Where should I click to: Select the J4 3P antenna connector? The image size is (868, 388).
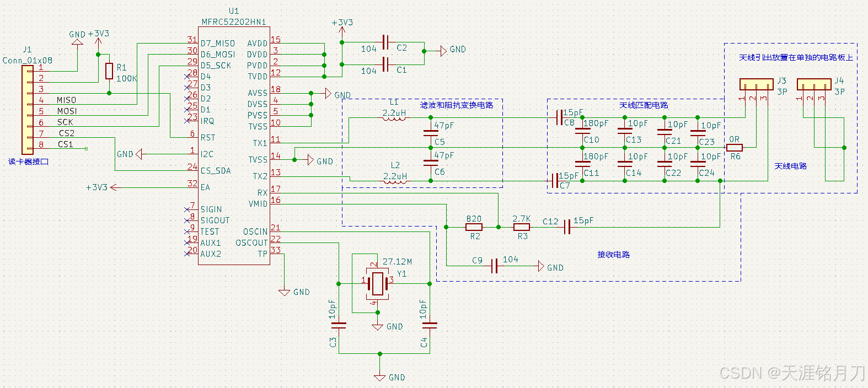point(814,85)
